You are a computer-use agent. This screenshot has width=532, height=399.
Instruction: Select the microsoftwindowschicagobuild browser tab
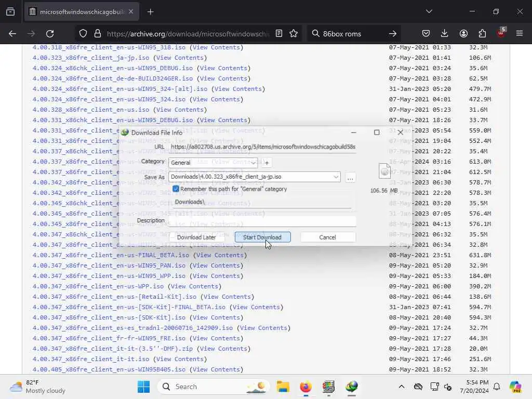pyautogui.click(x=82, y=12)
